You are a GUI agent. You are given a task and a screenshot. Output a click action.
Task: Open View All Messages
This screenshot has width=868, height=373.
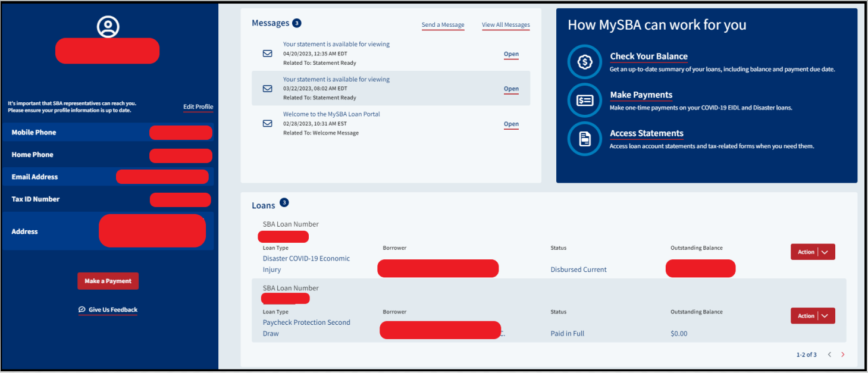505,25
